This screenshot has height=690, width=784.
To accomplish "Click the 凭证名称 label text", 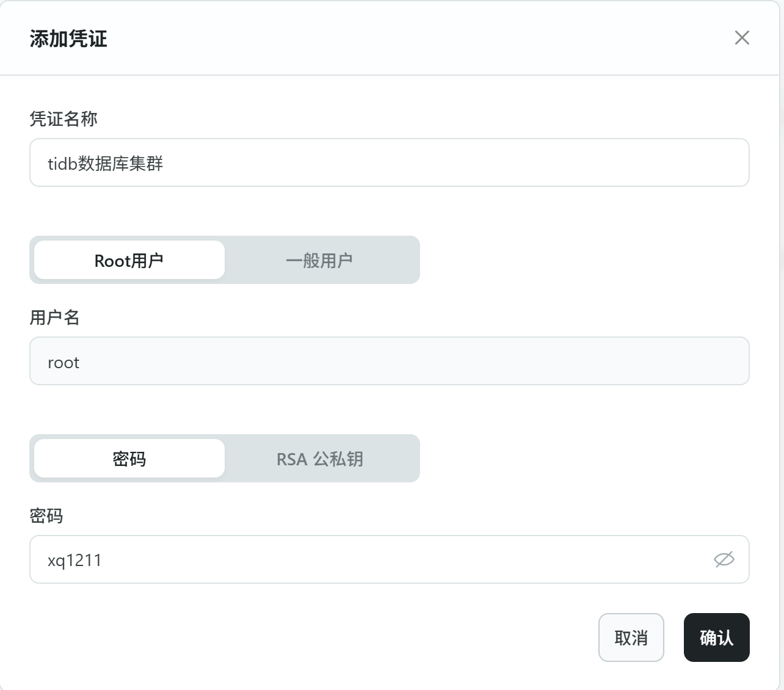I will (x=64, y=119).
